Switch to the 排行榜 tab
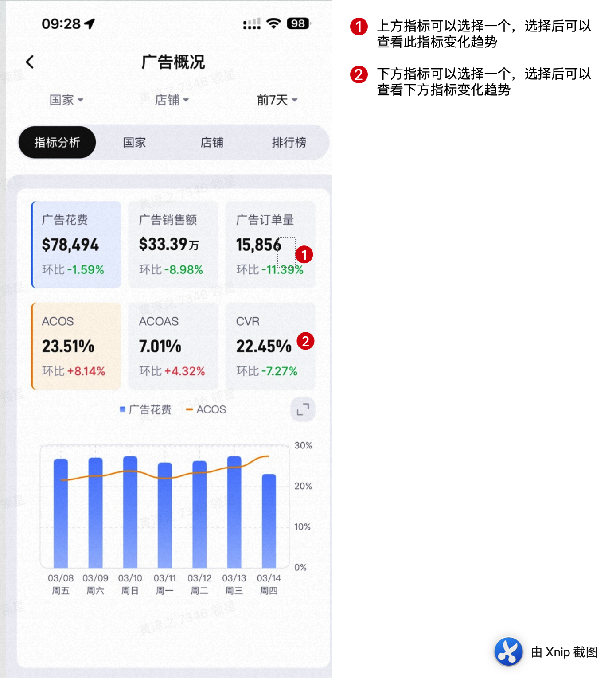This screenshot has width=616, height=678. (x=289, y=142)
